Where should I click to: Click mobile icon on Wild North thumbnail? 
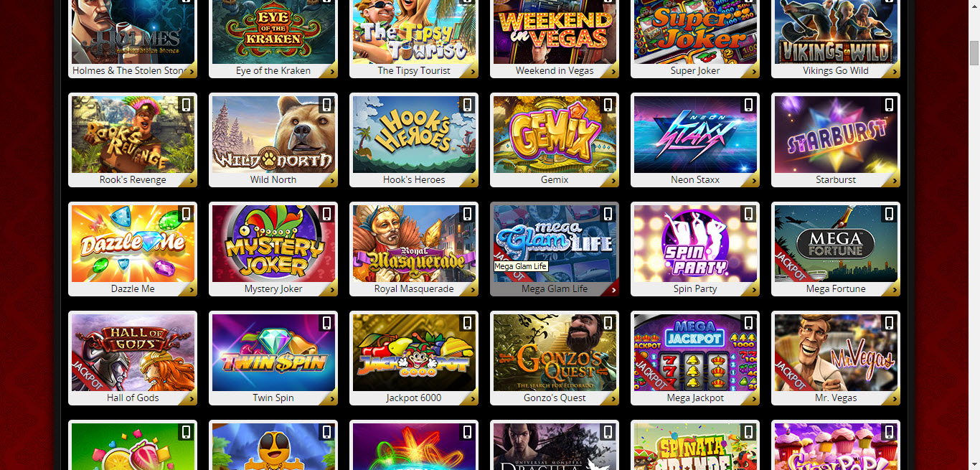tap(326, 105)
